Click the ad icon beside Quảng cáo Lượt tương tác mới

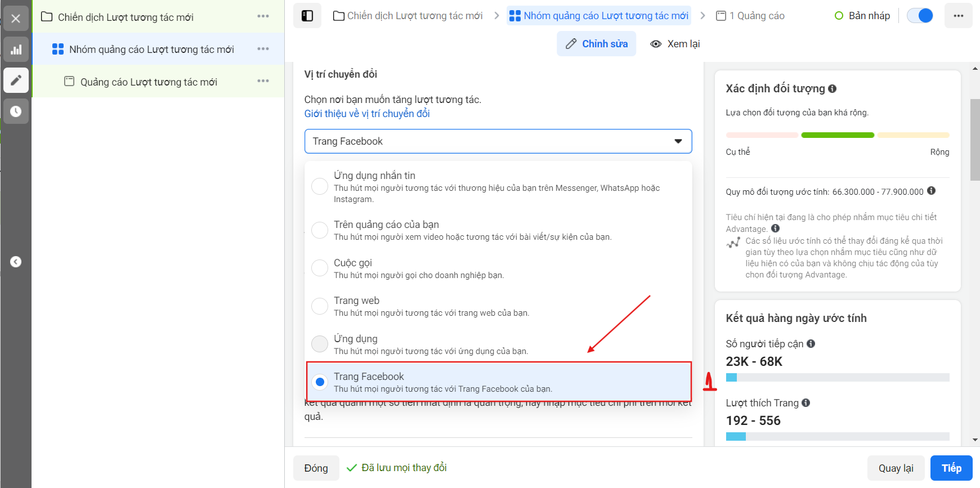pyautogui.click(x=69, y=81)
